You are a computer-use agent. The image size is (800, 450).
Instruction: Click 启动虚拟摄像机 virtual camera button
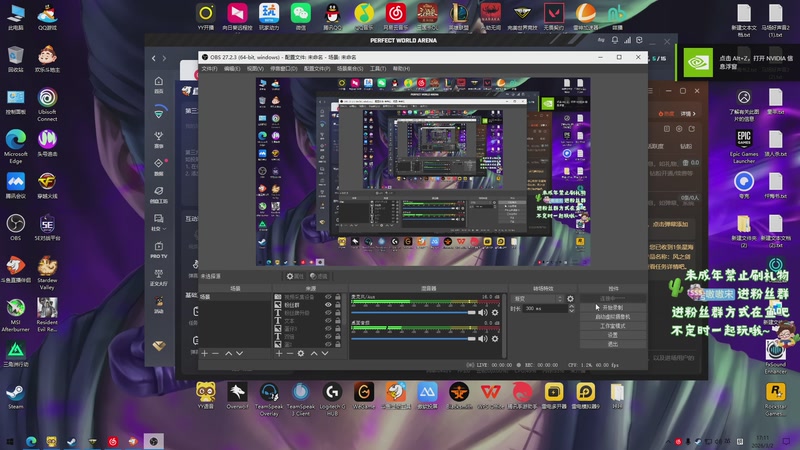[613, 317]
